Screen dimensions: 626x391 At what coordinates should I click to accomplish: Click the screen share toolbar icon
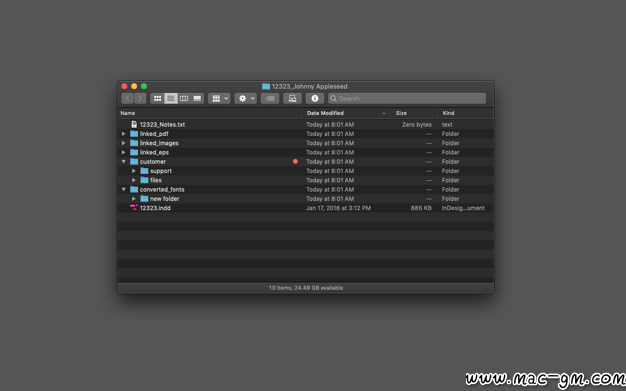point(292,98)
